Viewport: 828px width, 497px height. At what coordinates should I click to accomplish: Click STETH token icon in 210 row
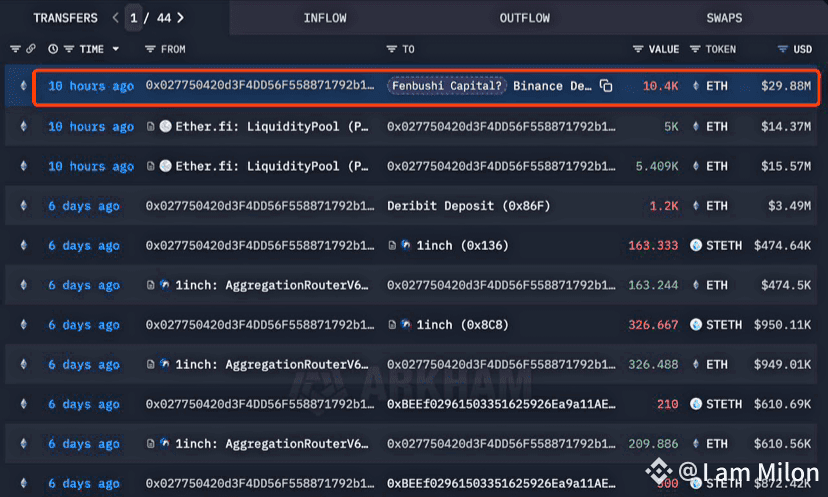point(696,404)
